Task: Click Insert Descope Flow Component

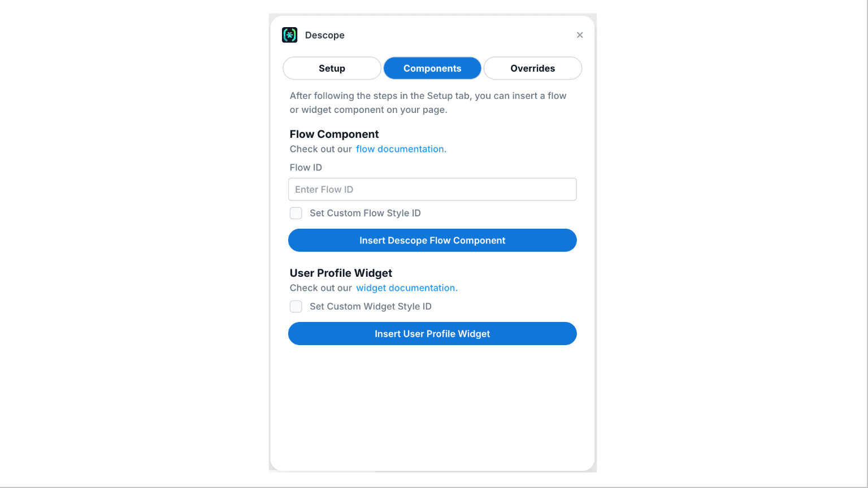Action: click(x=432, y=240)
